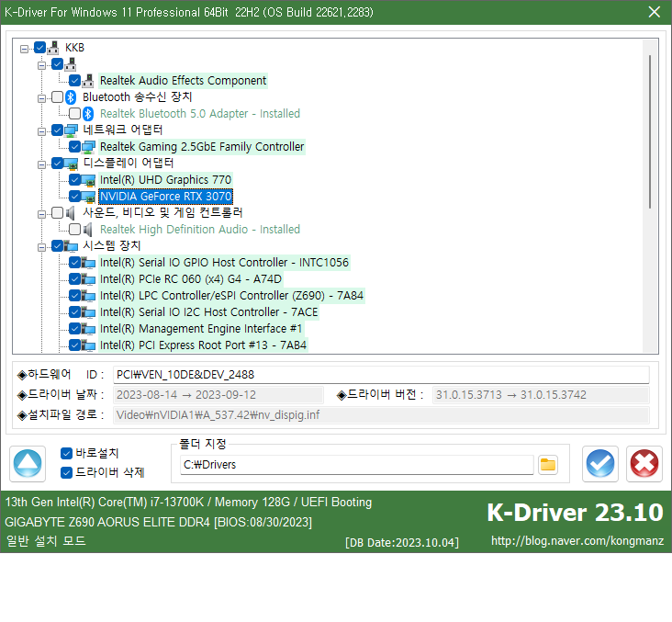The image size is (672, 622).
Task: Click the speaker icon beside 사운드, 비디오 및 게임 컨트롤러
Action: tap(71, 213)
